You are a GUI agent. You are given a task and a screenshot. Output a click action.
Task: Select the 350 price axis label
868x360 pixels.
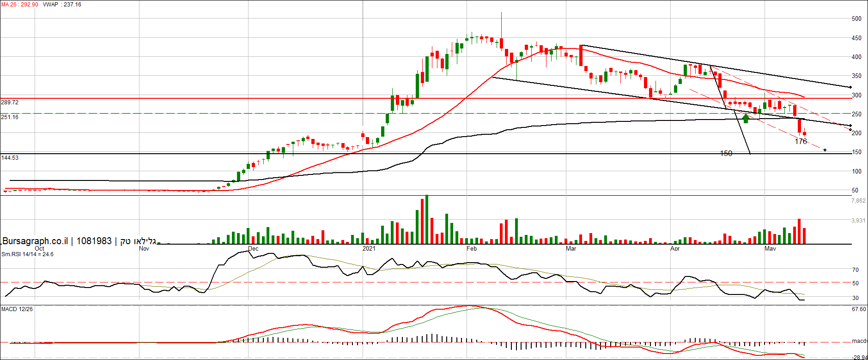tap(856, 76)
